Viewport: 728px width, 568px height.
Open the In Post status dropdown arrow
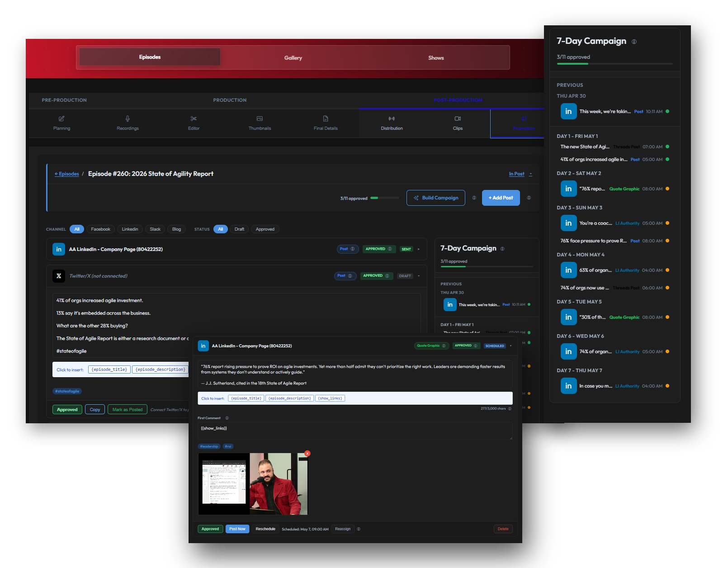[530, 174]
